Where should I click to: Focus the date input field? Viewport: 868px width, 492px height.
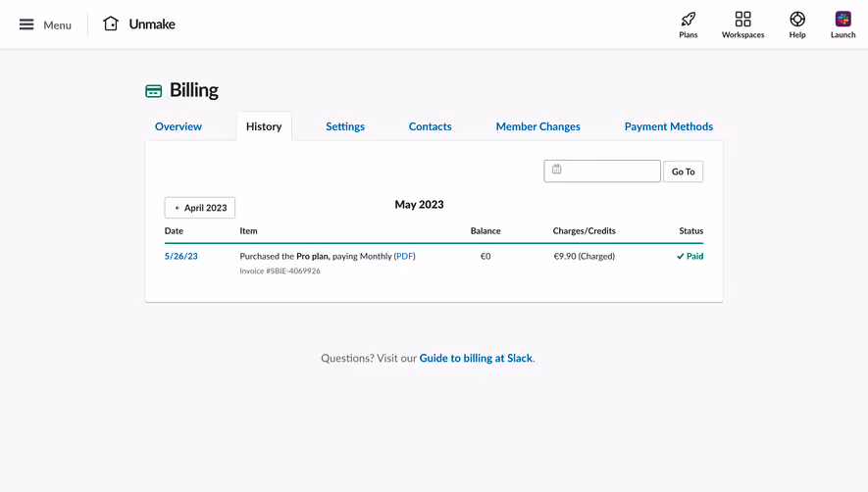pos(602,171)
